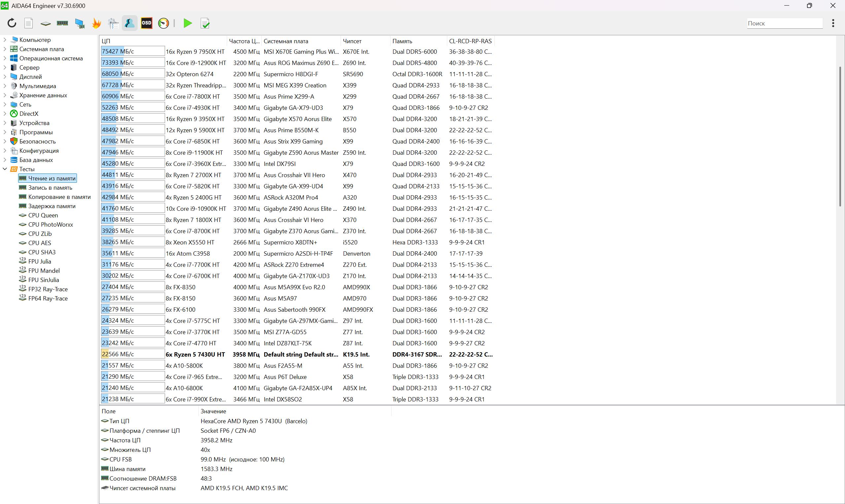Click the Тесты folder icon
This screenshot has height=504, width=845.
pyautogui.click(x=14, y=169)
